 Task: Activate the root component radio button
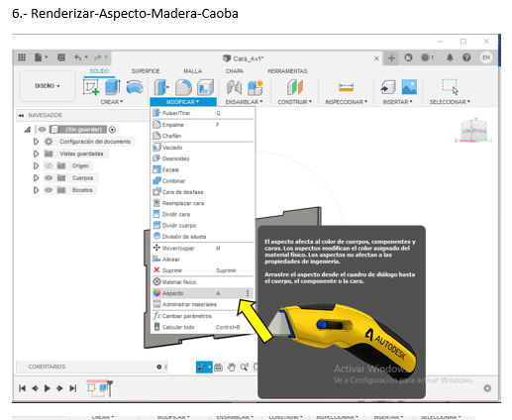pyautogui.click(x=112, y=130)
